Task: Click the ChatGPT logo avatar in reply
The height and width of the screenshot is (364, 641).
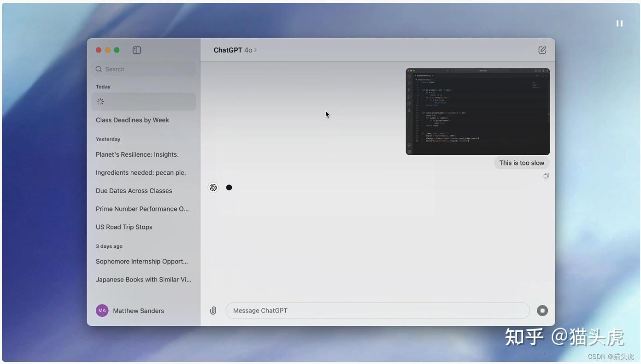Action: click(213, 188)
